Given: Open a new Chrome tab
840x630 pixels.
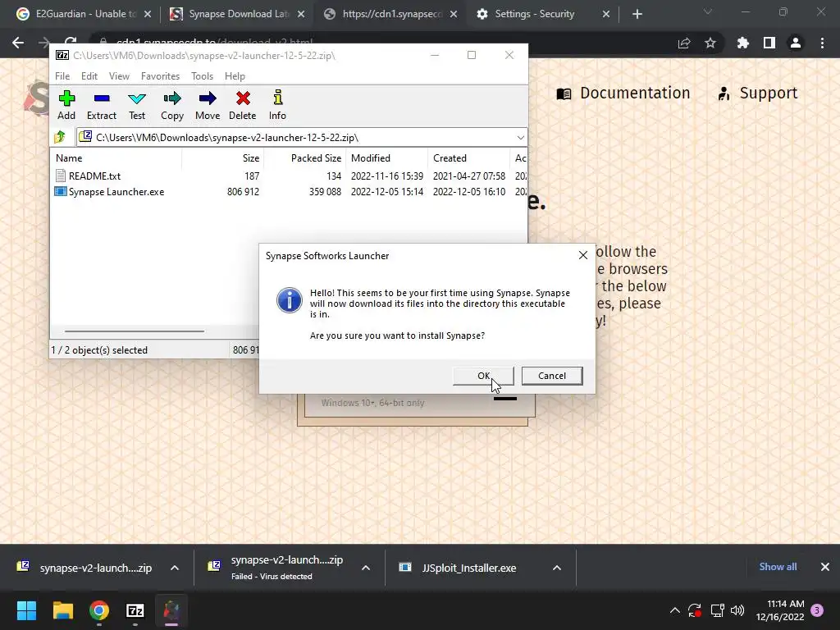Looking at the screenshot, I should coord(637,14).
